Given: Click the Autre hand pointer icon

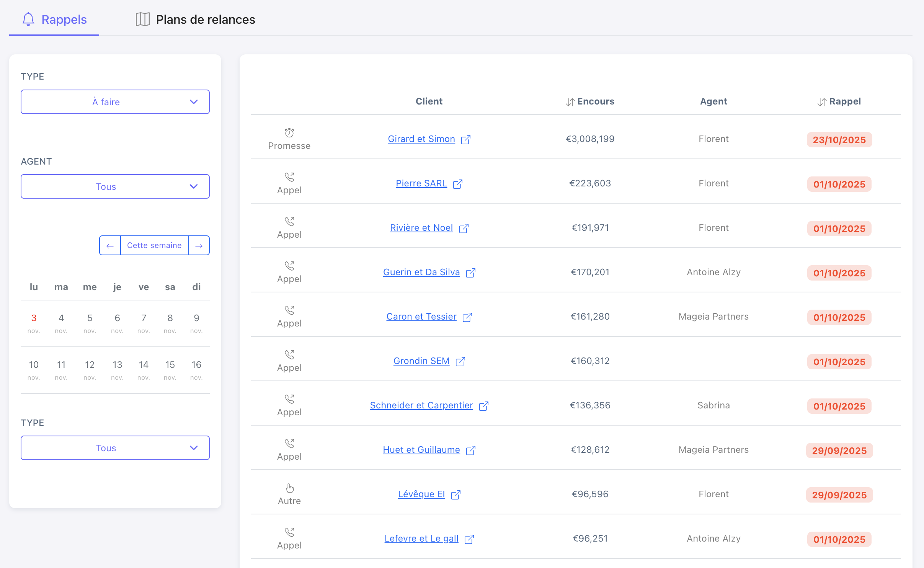Looking at the screenshot, I should pos(290,488).
